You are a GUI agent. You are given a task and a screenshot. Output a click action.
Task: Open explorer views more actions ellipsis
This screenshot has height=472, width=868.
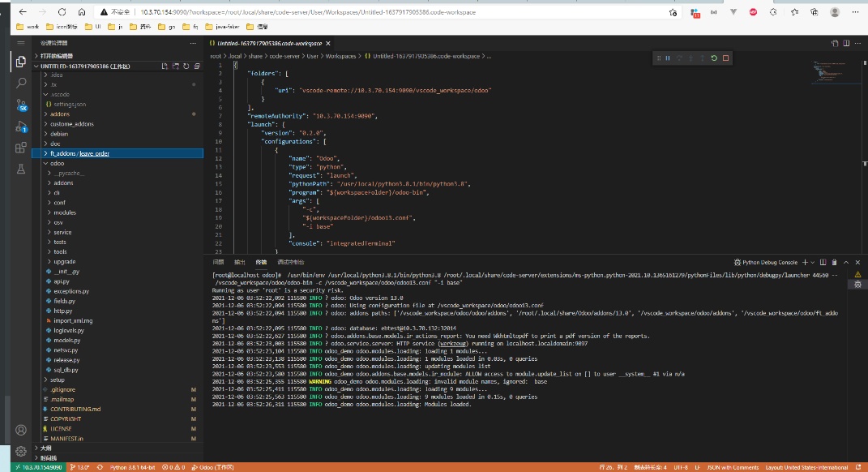193,43
